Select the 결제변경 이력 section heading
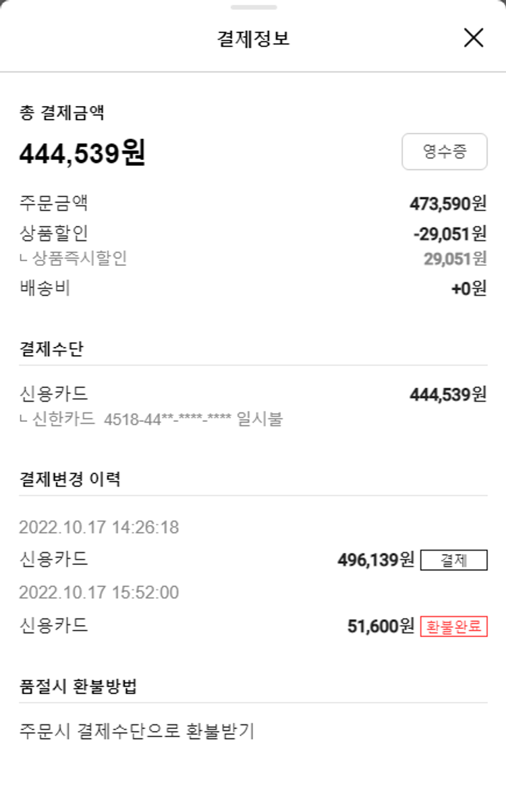Image resolution: width=506 pixels, height=812 pixels. click(x=70, y=479)
